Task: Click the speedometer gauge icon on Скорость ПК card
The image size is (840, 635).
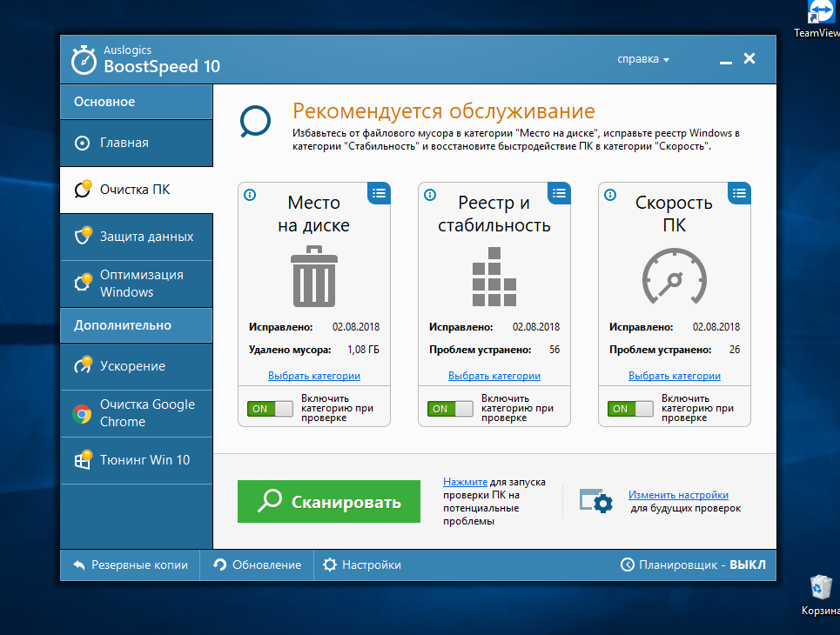Action: [675, 277]
